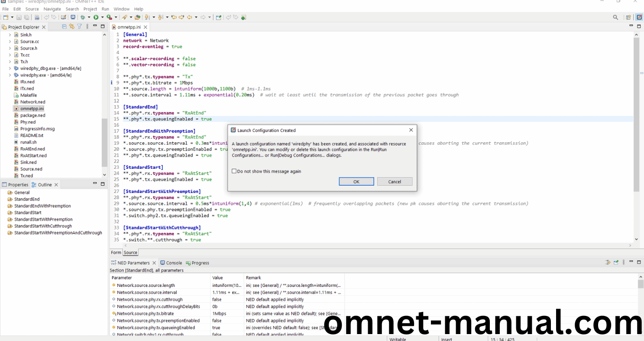Open the Navigate menu
Image resolution: width=644 pixels, height=341 pixels.
[x=52, y=9]
